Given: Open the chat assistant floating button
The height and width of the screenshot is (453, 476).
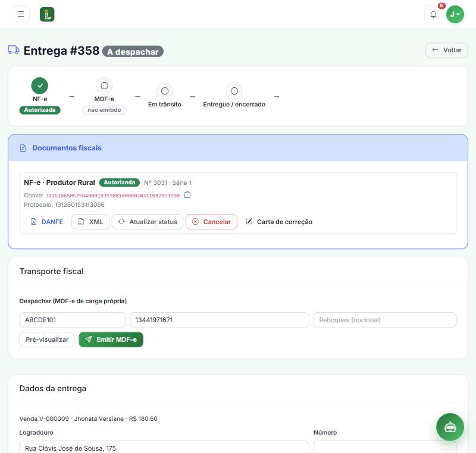Looking at the screenshot, I should tap(450, 427).
